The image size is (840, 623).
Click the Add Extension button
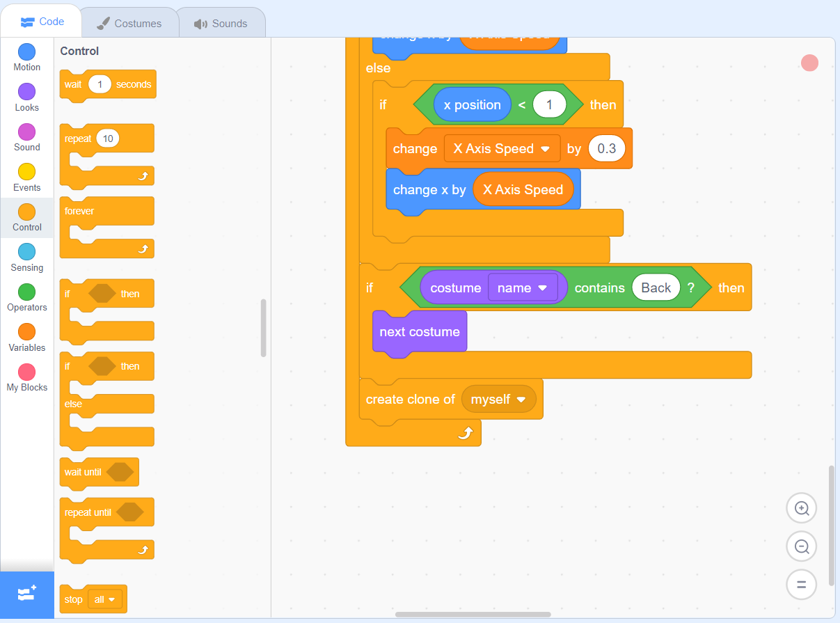point(26,594)
